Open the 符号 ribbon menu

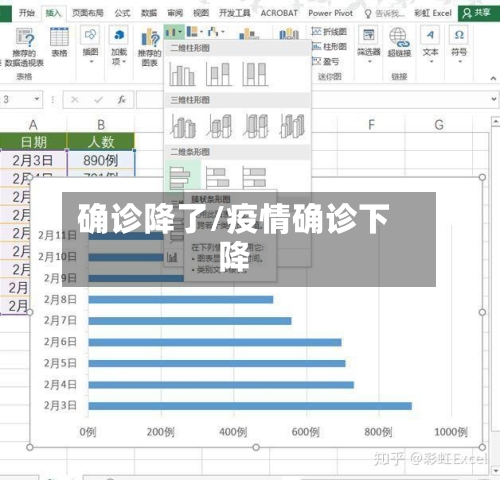click(459, 45)
